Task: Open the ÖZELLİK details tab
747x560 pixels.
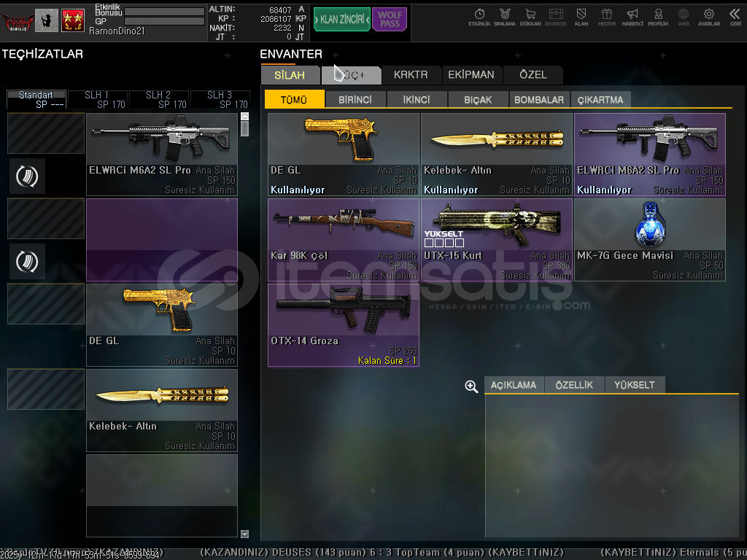Action: click(574, 385)
